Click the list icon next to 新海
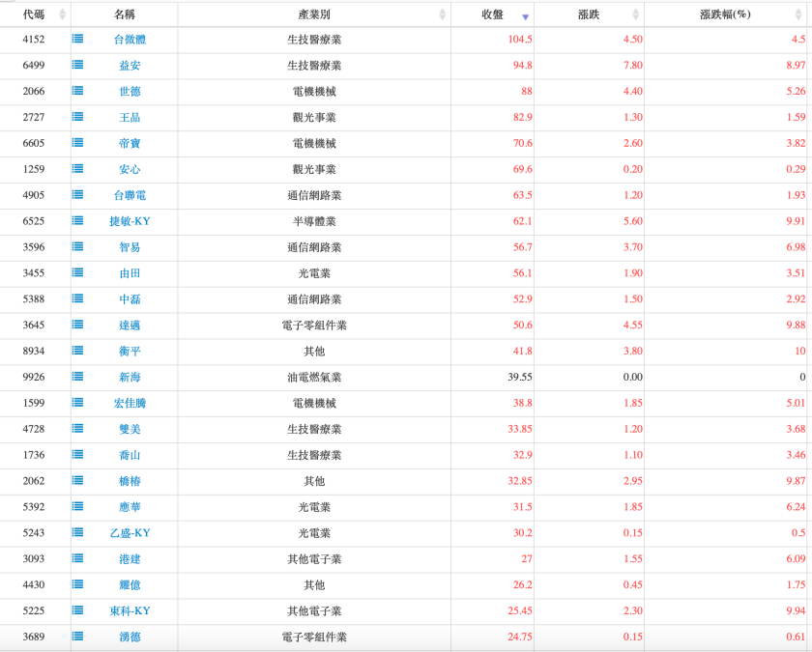Image resolution: width=812 pixels, height=652 pixels. coord(77,377)
